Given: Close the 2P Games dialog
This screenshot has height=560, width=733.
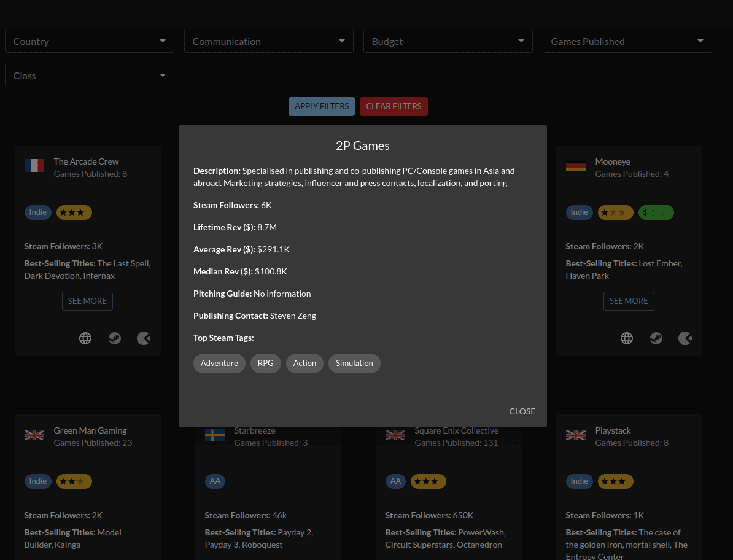Looking at the screenshot, I should [x=522, y=411].
